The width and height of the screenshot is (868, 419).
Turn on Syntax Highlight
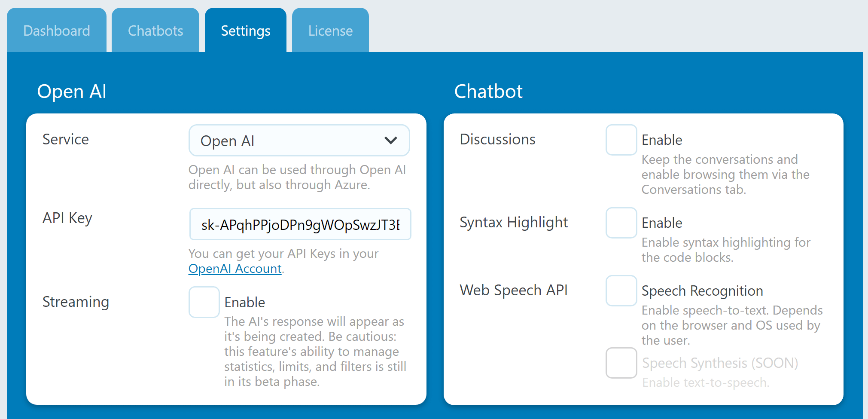tap(621, 223)
